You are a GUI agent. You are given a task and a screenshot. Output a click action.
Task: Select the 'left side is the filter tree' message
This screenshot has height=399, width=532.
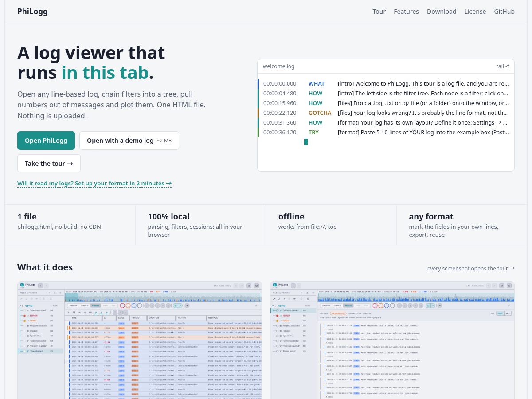423,94
